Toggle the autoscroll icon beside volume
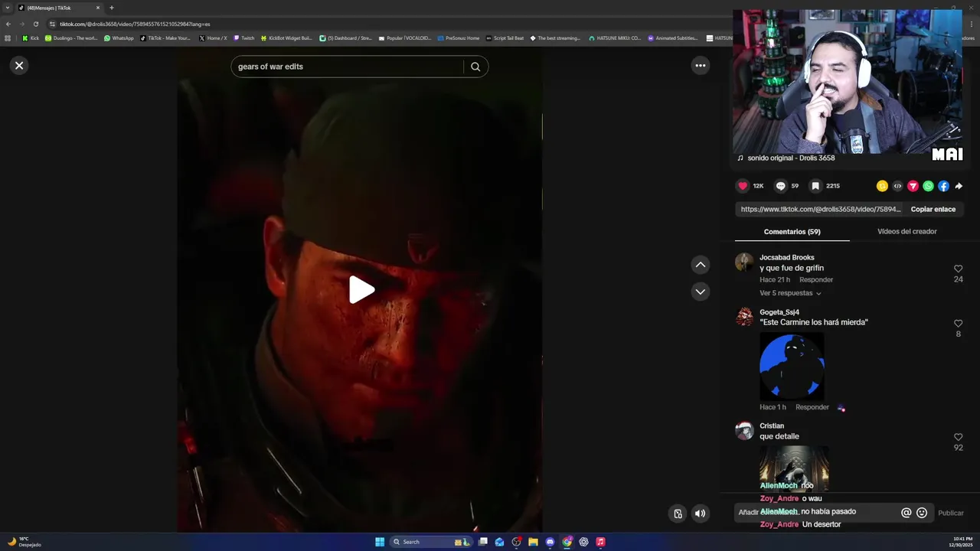Viewport: 980px width, 551px height. pos(678,514)
